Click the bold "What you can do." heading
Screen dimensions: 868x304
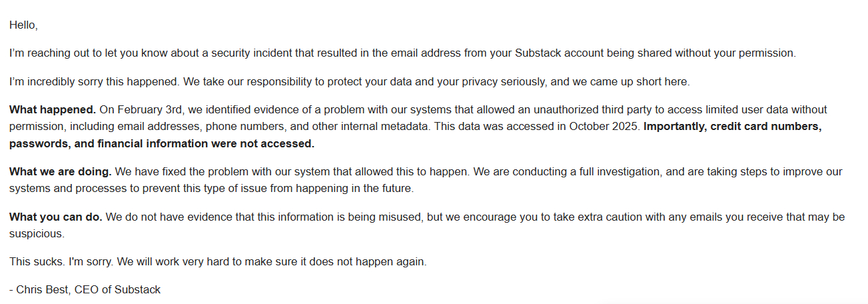56,217
